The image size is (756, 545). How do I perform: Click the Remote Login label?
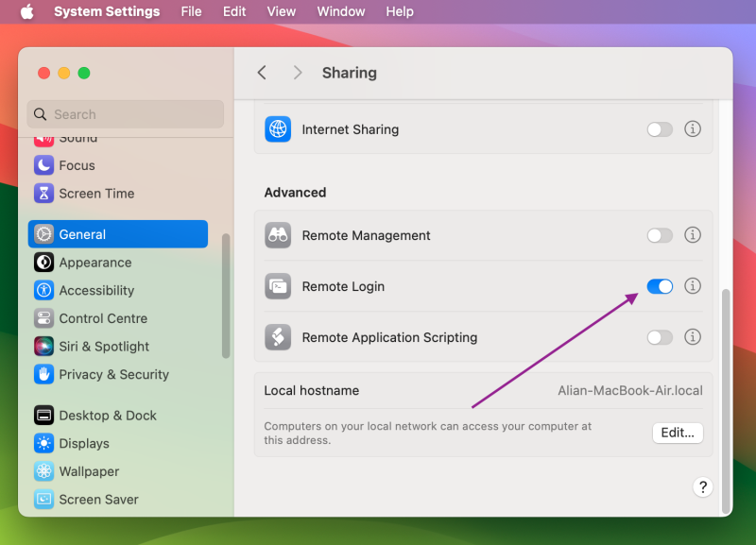click(x=343, y=286)
